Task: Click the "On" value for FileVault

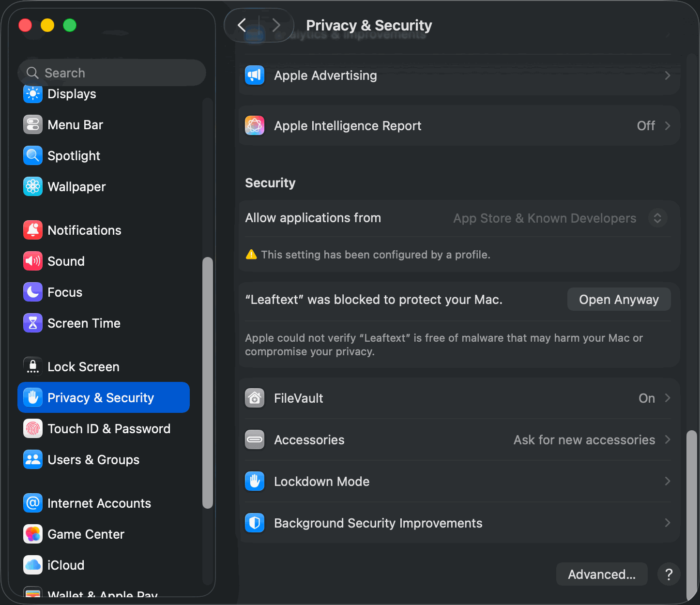Action: click(x=647, y=398)
